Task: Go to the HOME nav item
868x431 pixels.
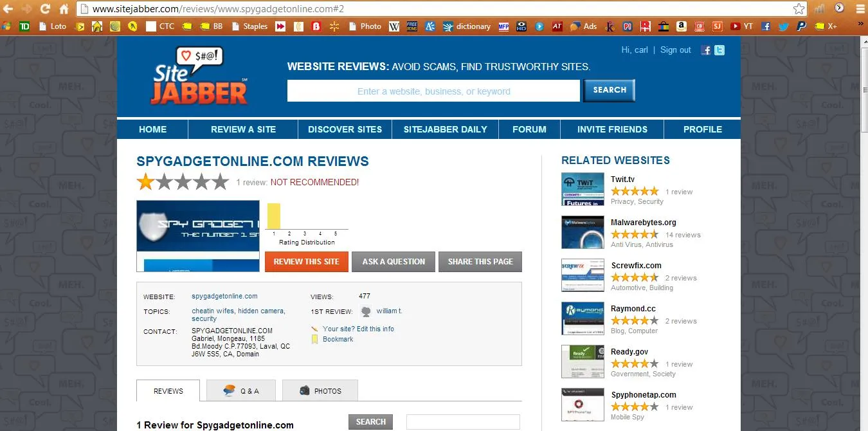Action: 152,129
